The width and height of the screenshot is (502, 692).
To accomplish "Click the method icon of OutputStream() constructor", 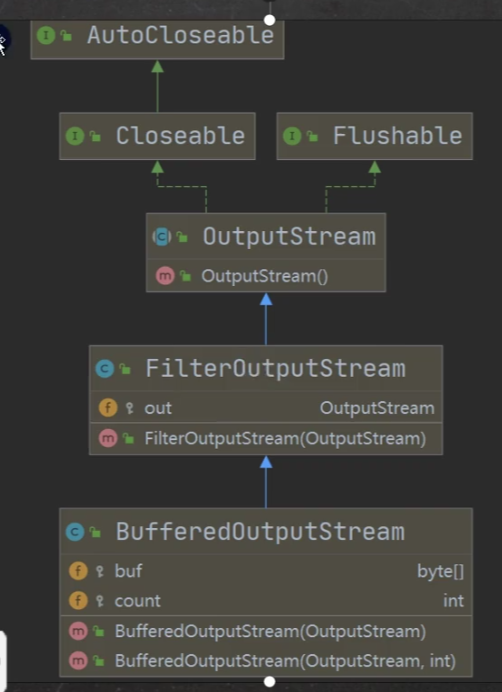I will [x=165, y=276].
